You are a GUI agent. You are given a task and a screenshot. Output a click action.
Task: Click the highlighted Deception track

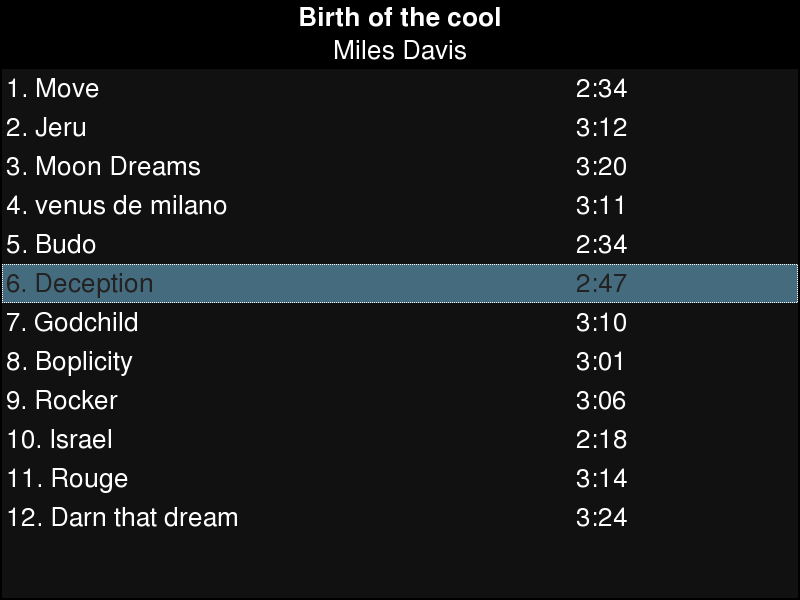pos(80,283)
